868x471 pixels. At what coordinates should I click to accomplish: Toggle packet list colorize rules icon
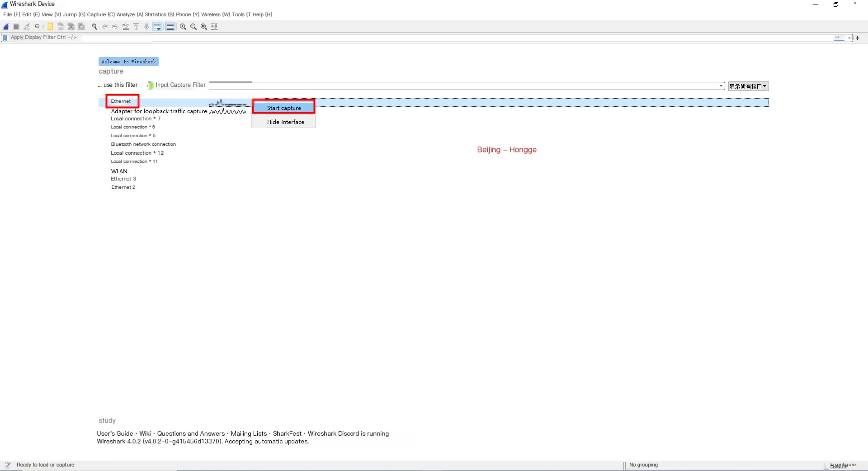[x=170, y=27]
